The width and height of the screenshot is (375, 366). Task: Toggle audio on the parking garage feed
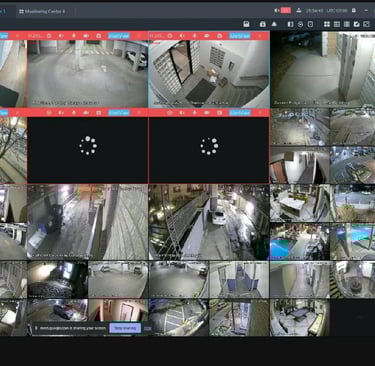point(61,36)
